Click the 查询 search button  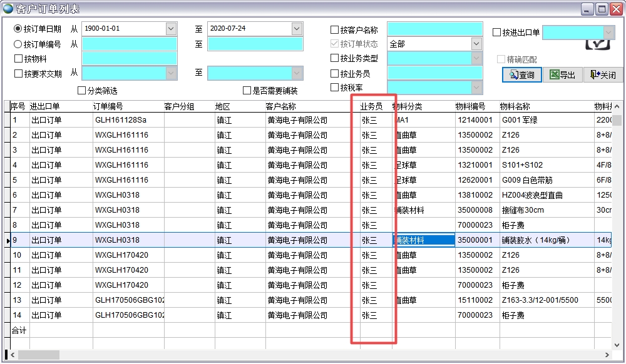521,75
